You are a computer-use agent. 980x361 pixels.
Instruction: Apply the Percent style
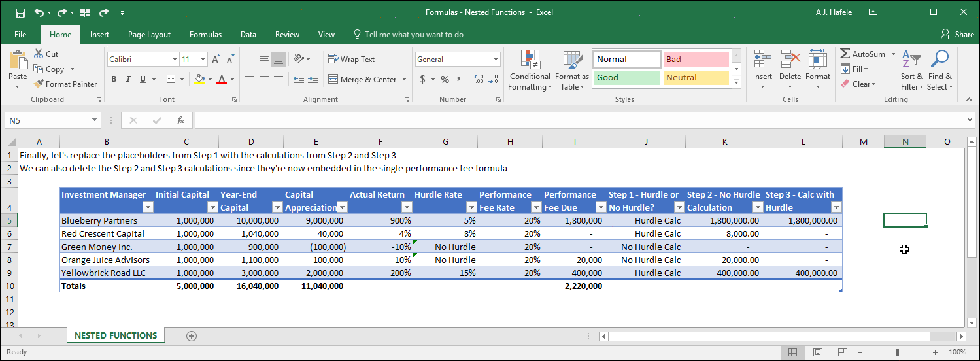point(445,79)
